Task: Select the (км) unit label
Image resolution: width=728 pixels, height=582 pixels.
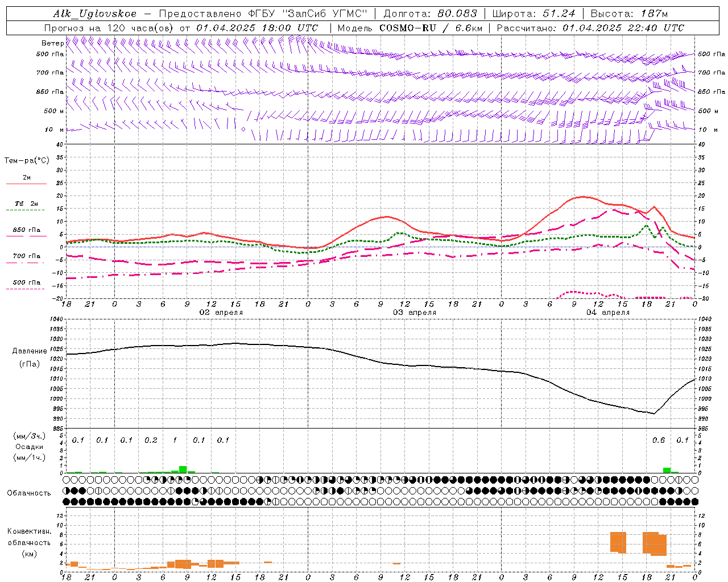Action: [29, 554]
